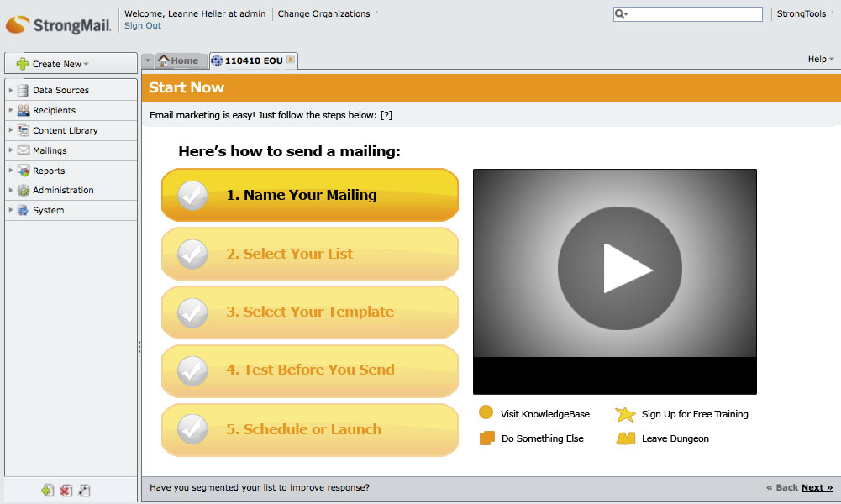Expand the Reports tree node
Screen dimensions: 841x504
click(11, 170)
